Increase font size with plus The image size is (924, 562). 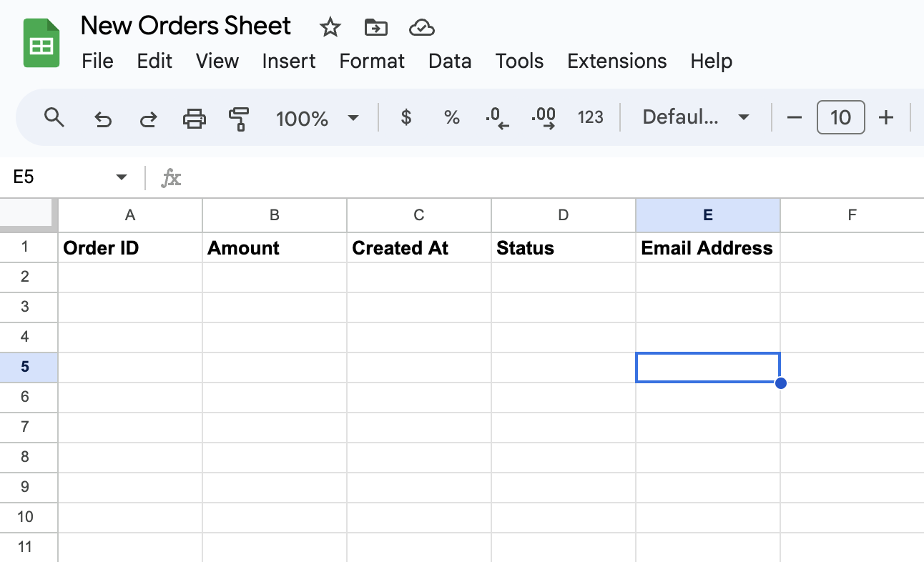coord(886,117)
